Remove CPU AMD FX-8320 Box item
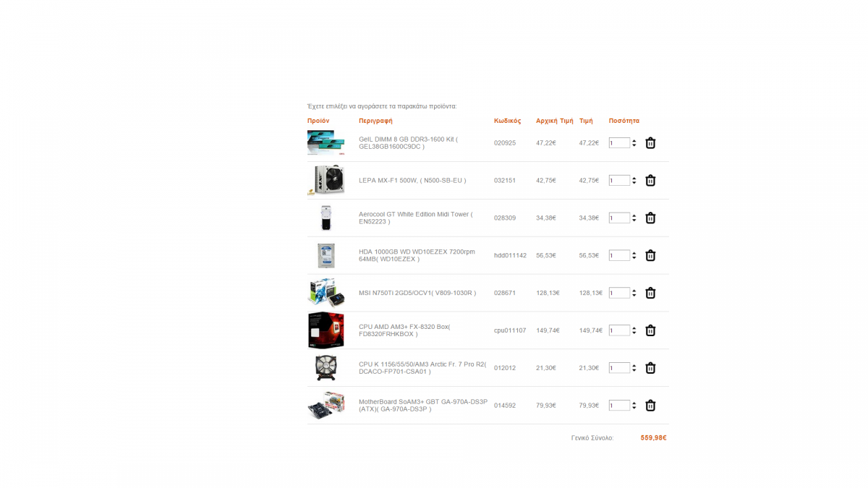The width and height of the screenshot is (868, 488). 650,330
